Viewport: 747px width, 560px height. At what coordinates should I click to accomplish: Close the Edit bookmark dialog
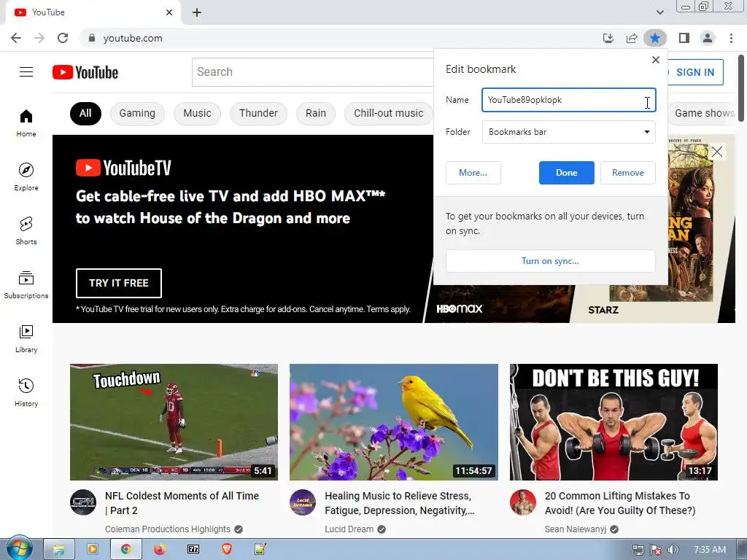pos(656,60)
